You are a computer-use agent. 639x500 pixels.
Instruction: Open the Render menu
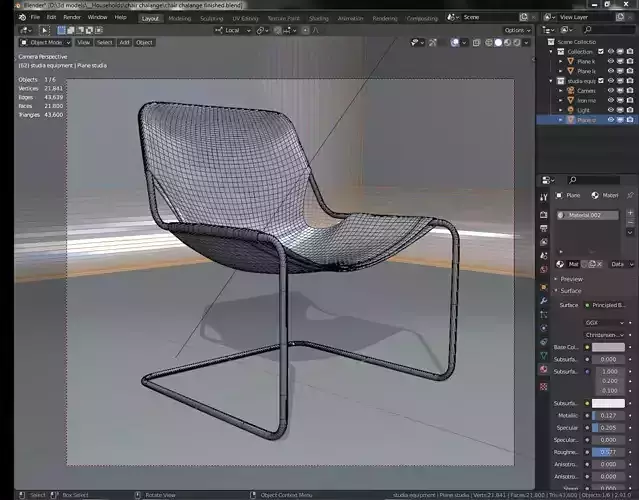pos(72,17)
